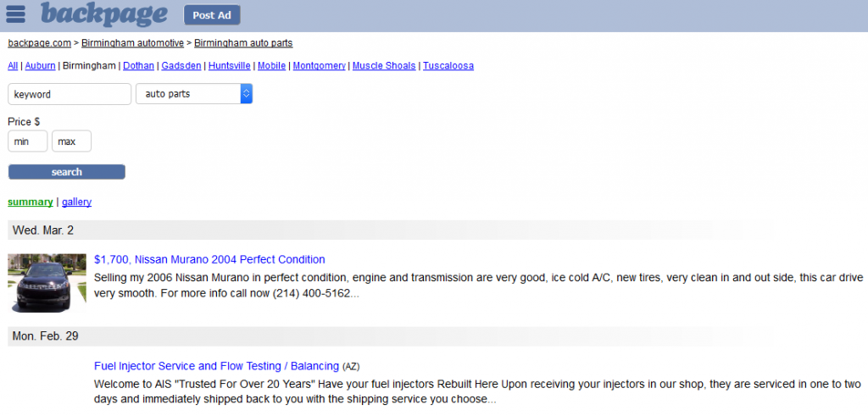Go to Birmingham automotive breadcrumb
Viewport: 868px width, 416px height.
point(132,43)
